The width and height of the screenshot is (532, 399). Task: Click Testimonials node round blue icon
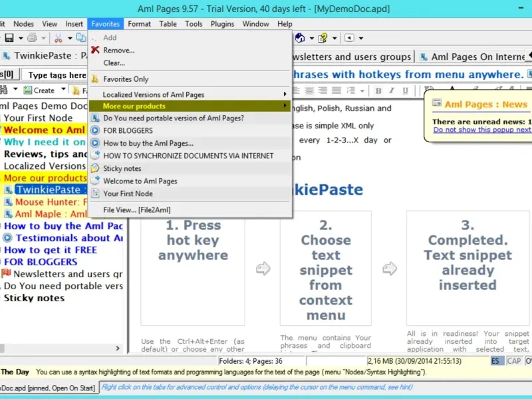[x=7, y=238]
